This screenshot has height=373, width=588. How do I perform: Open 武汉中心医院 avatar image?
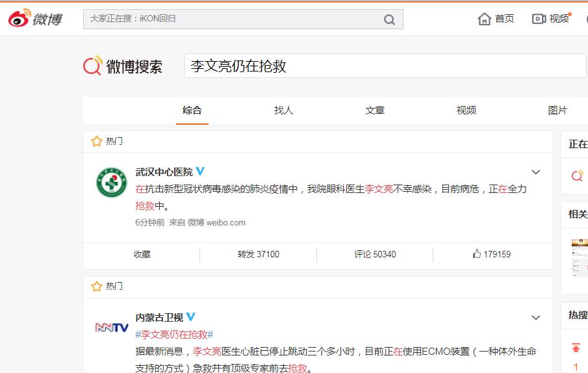click(111, 182)
